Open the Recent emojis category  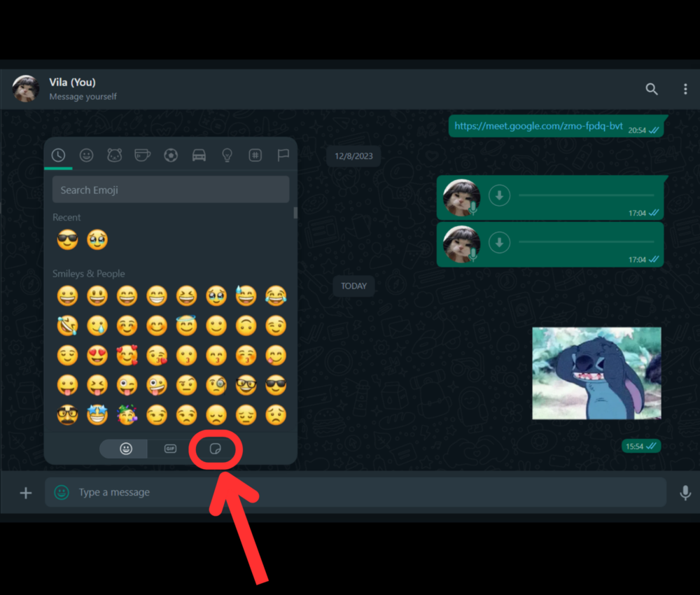[59, 155]
